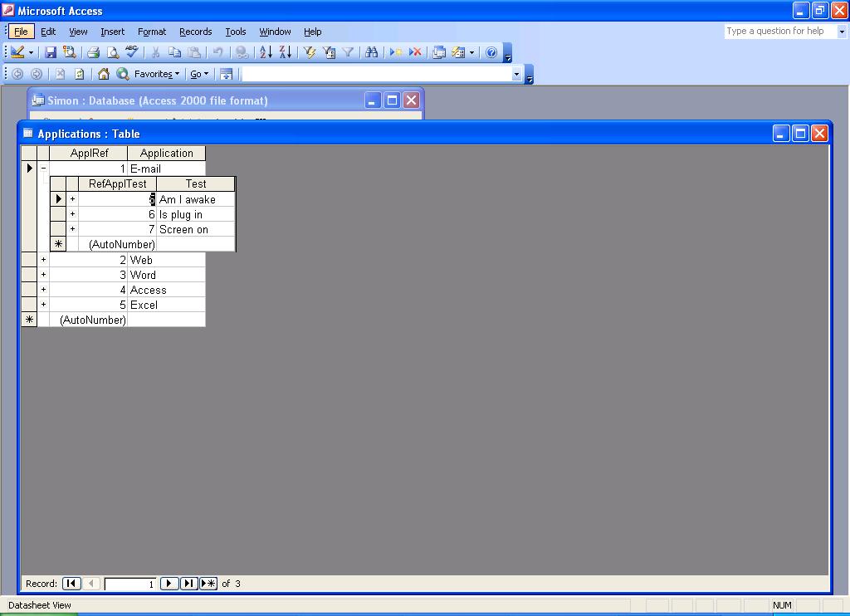Open the File menu
This screenshot has width=850, height=616.
click(21, 32)
